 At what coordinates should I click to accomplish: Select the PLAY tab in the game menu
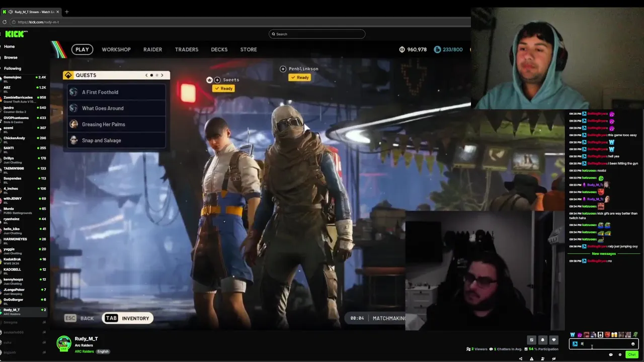point(82,49)
